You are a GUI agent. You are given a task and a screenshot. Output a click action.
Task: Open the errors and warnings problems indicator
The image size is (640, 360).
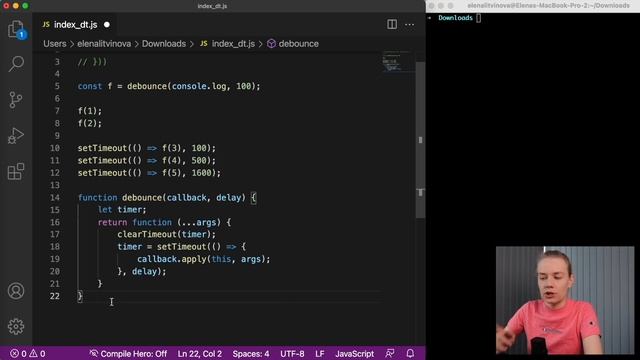tap(28, 353)
